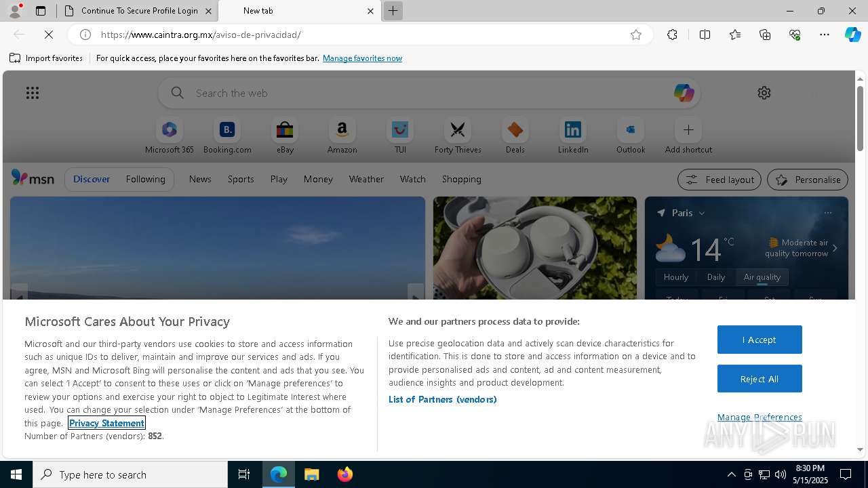
Task: Open page settings gear icon
Action: pyautogui.click(x=764, y=93)
